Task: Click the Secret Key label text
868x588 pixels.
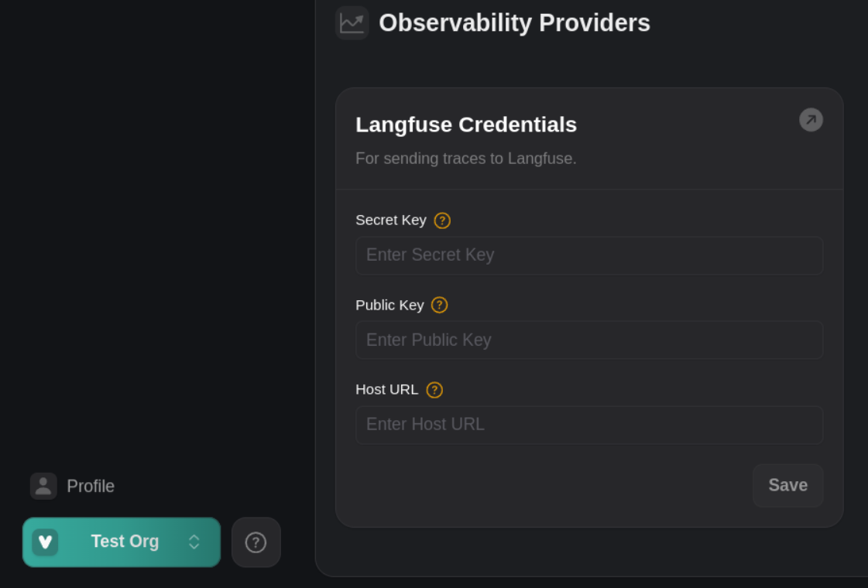Action: coord(391,220)
